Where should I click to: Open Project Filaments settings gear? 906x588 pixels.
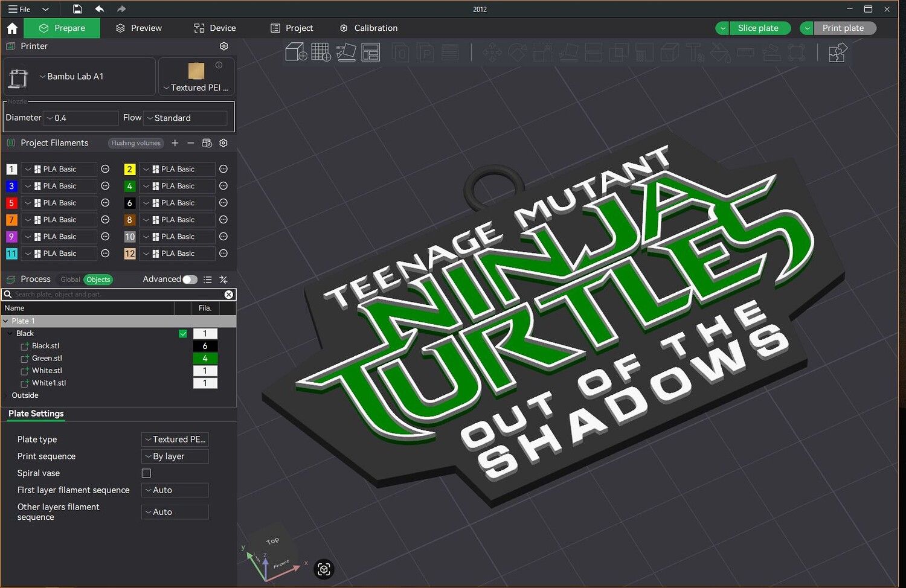tap(223, 143)
